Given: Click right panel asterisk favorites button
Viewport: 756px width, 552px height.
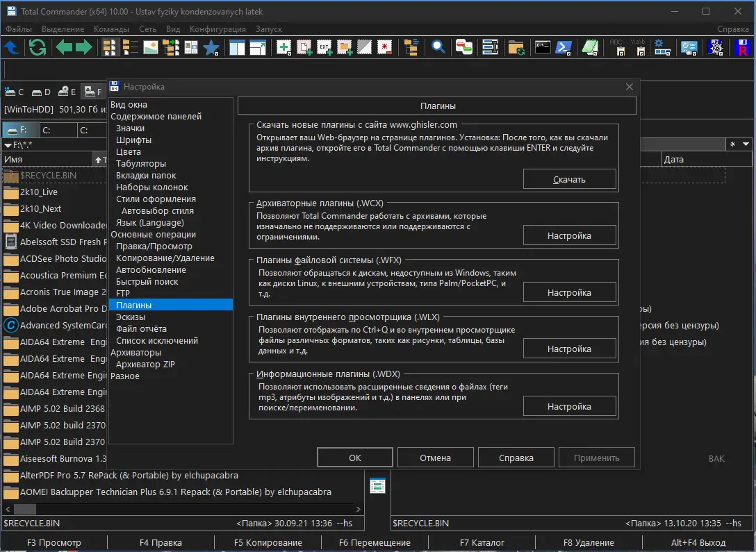Looking at the screenshot, I should [733, 144].
